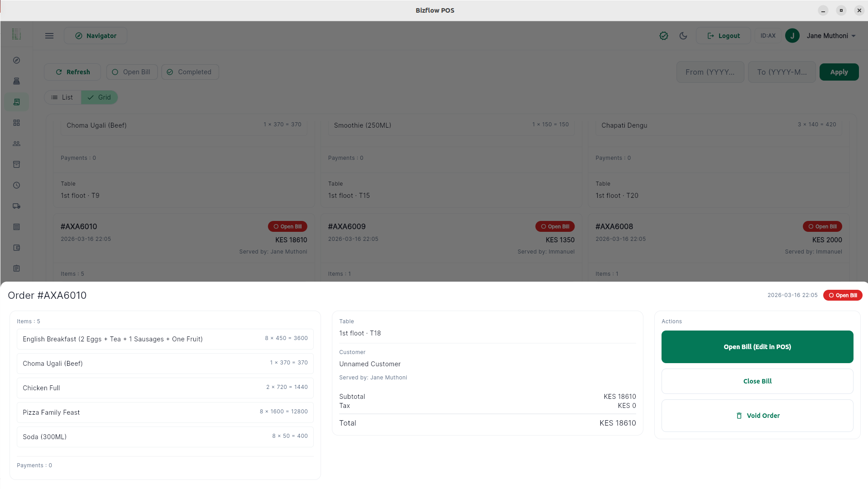Filter orders by Open Bill tab

pos(132,72)
